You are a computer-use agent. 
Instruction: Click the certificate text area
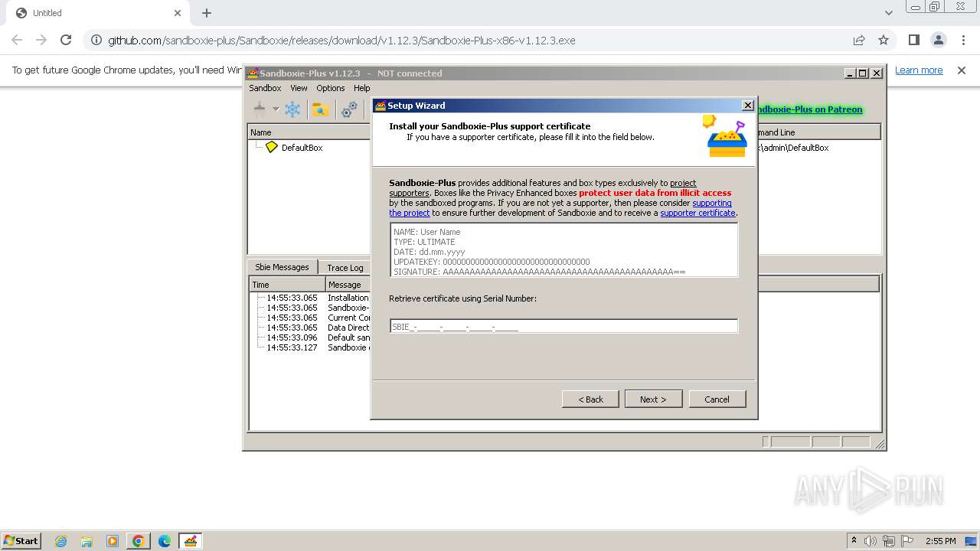coord(563,250)
